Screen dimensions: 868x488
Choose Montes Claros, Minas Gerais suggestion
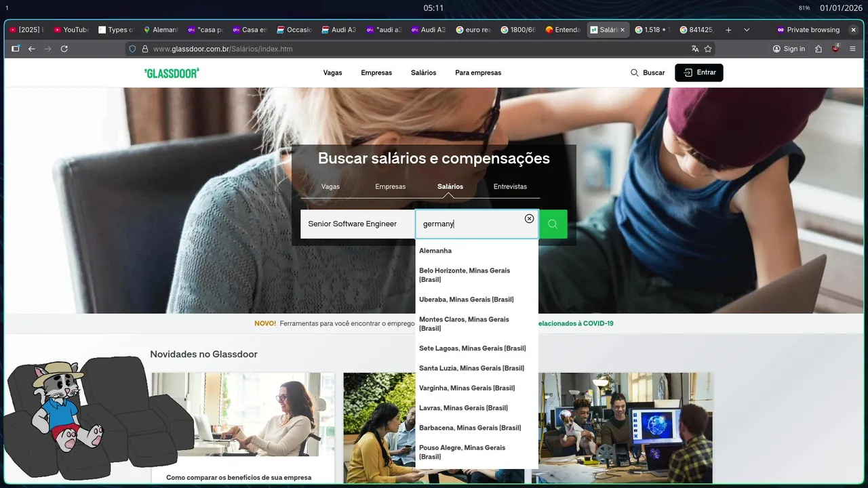[x=477, y=324]
